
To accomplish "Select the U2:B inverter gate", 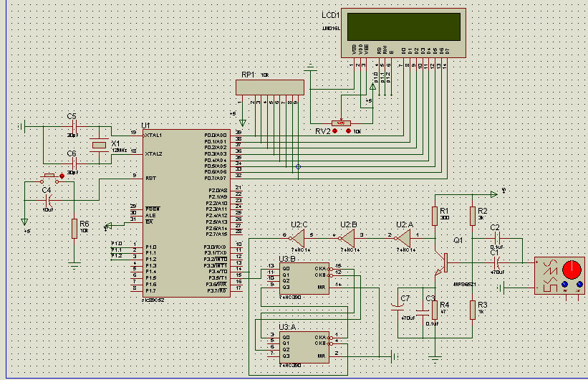I will point(347,239).
